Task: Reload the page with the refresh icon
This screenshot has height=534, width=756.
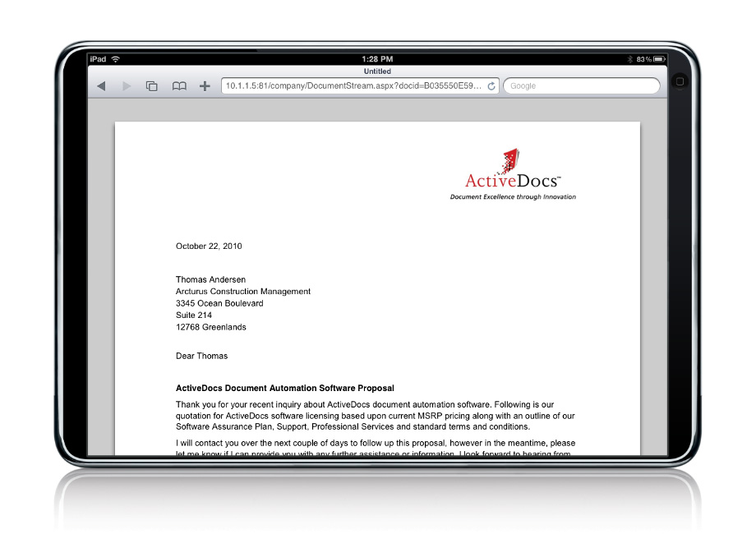Action: (491, 86)
